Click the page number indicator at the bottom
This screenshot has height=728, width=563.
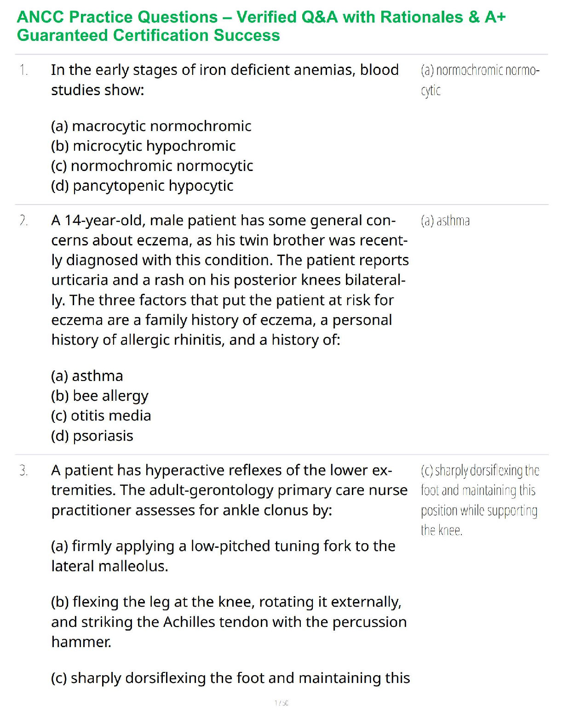[x=281, y=703]
